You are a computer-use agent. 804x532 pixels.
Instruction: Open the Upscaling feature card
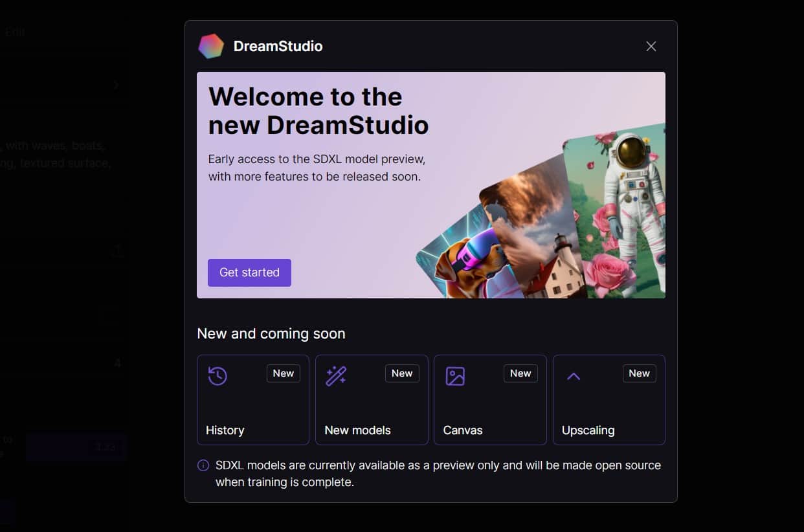(x=609, y=400)
